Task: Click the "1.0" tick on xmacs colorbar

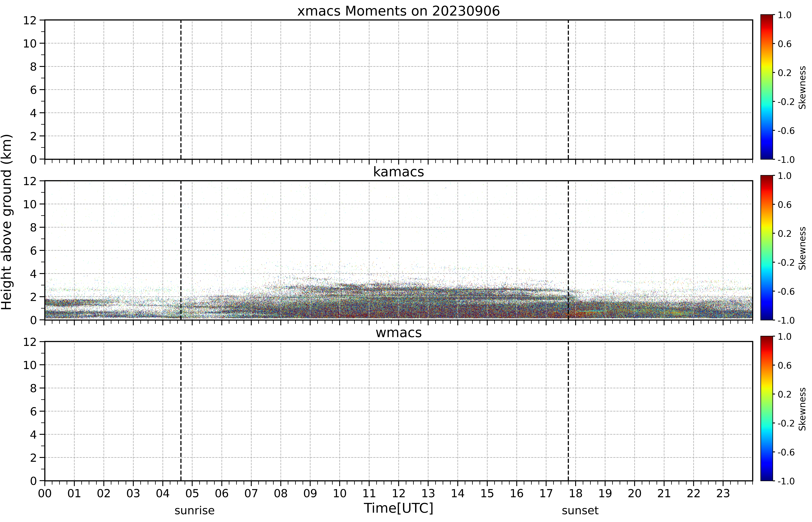Action: pyautogui.click(x=785, y=15)
